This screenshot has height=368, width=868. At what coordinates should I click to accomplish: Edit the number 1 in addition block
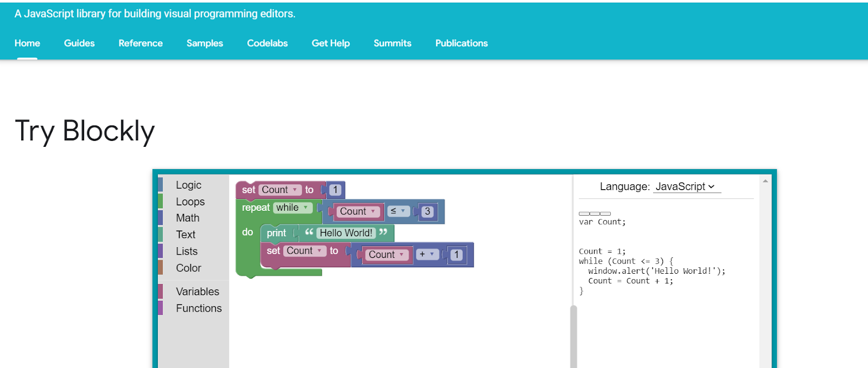[457, 255]
